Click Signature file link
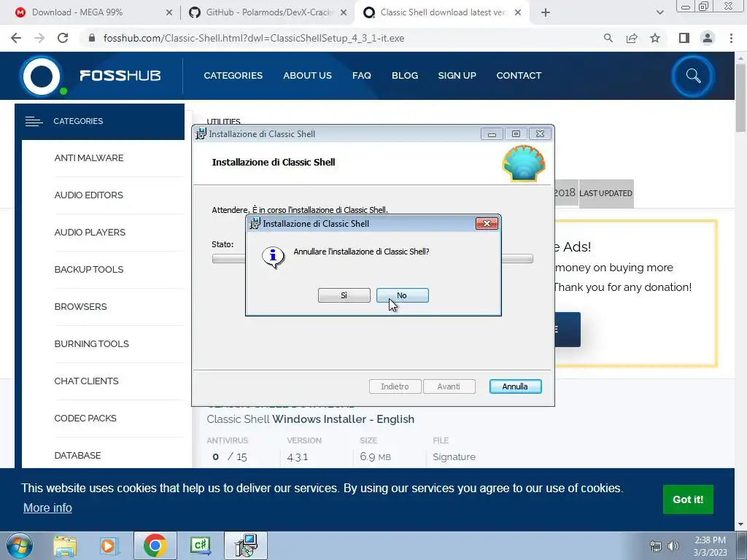The height and width of the screenshot is (560, 747). point(454,456)
